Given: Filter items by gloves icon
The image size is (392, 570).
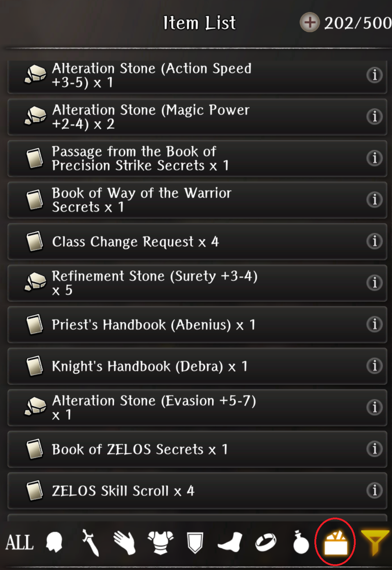Looking at the screenshot, I should (124, 543).
